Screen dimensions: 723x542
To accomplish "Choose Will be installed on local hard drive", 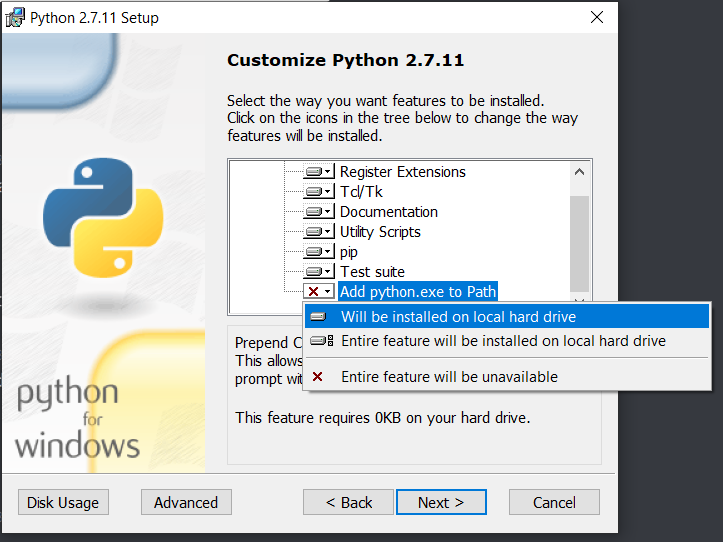I will point(507,316).
